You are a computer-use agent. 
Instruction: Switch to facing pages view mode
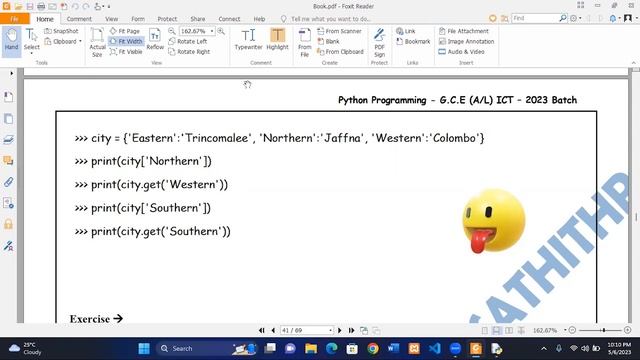(509, 330)
